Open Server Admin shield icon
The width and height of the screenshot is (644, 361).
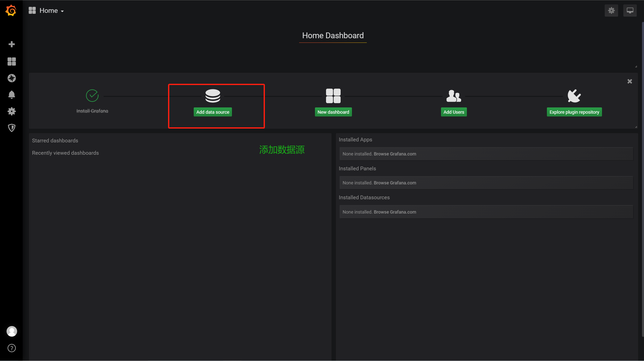point(12,128)
